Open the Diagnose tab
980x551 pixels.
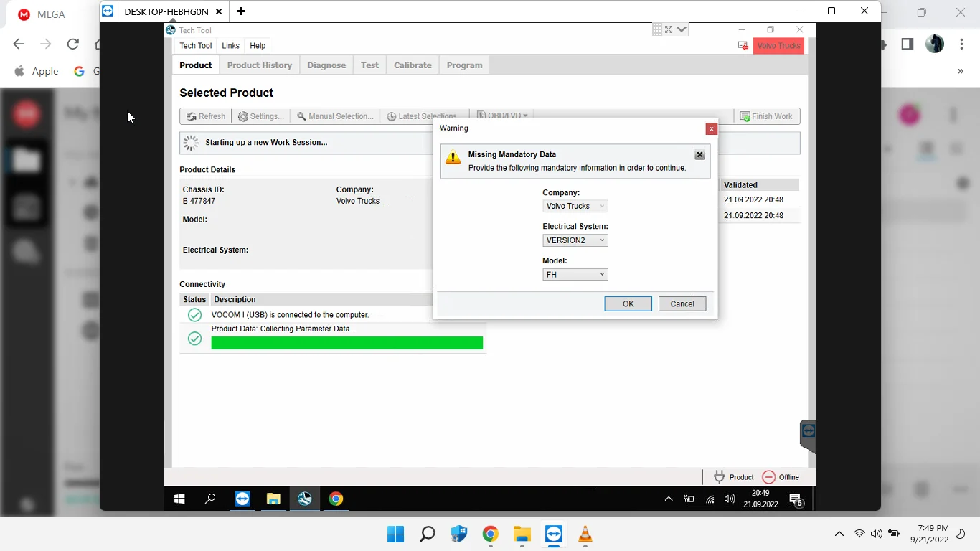point(326,65)
